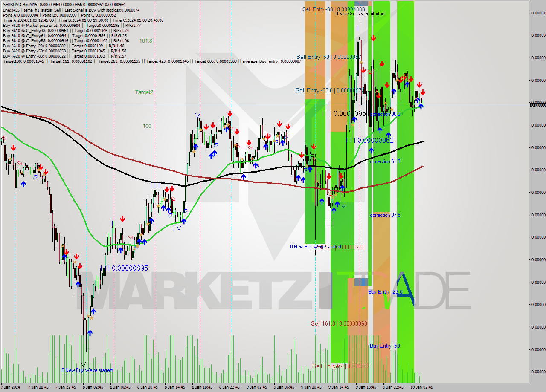The height and width of the screenshot is (392, 546).
Task: Click the 'Time A:2024.01.09 12:45:00' info line
Action: pyautogui.click(x=83, y=20)
